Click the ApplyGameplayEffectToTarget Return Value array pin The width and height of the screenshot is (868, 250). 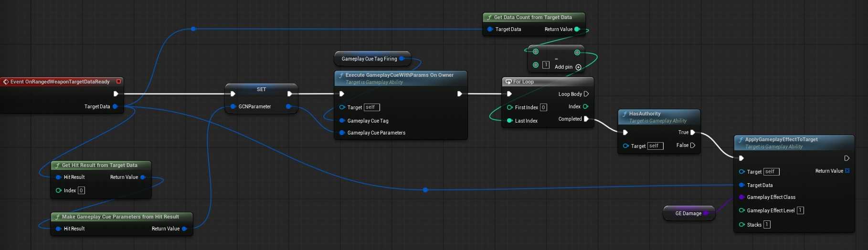(847, 171)
